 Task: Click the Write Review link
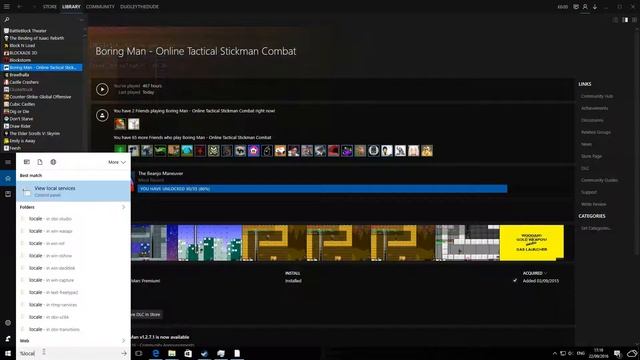tap(593, 204)
